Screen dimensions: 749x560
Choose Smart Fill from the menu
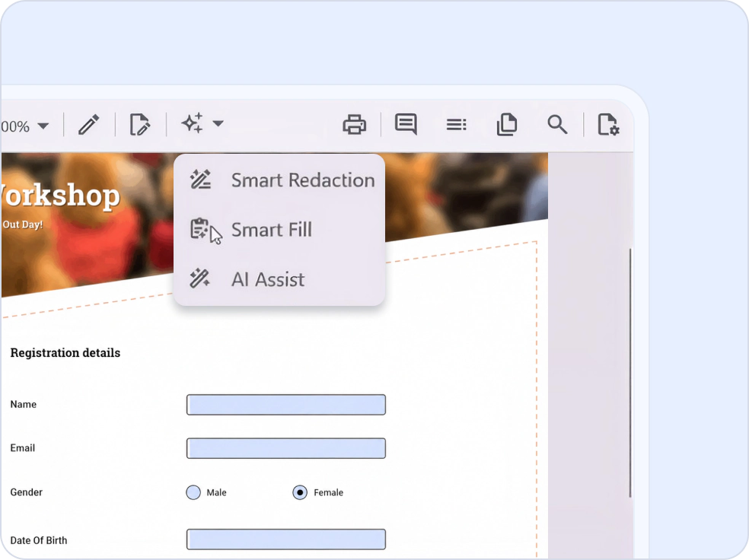[x=279, y=230]
